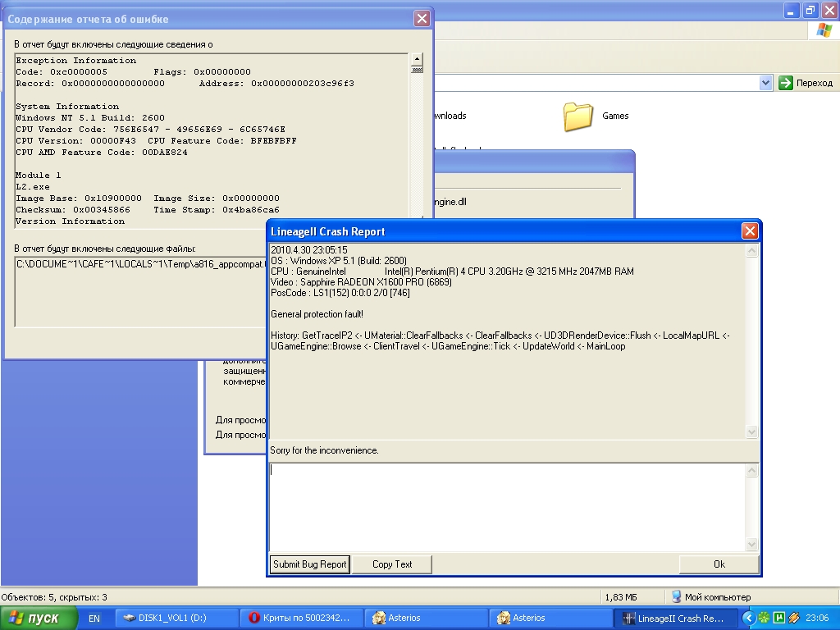Image resolution: width=840 pixels, height=630 pixels.
Task: Switch to Opera Криты по 5002342 taskbar item
Action: coord(302,618)
